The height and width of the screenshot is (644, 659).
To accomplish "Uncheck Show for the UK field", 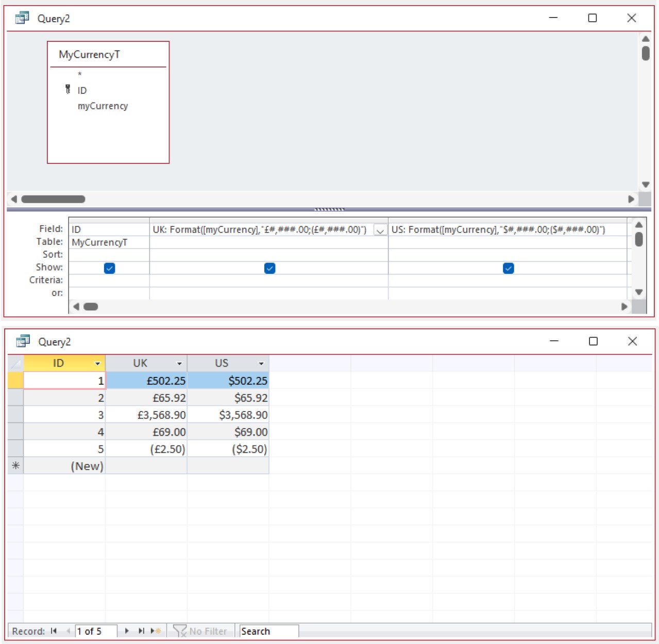I will click(x=269, y=268).
